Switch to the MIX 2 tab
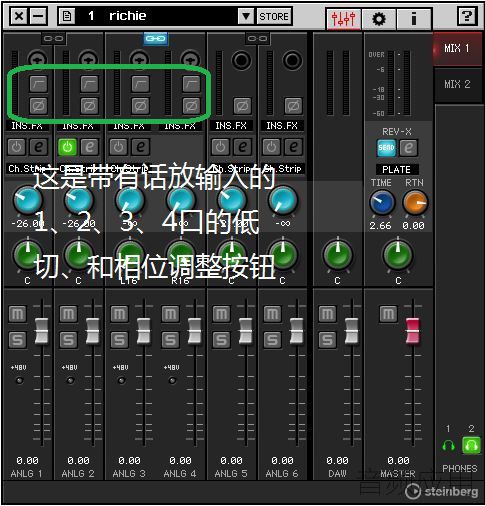The height and width of the screenshot is (506, 485). 457,84
